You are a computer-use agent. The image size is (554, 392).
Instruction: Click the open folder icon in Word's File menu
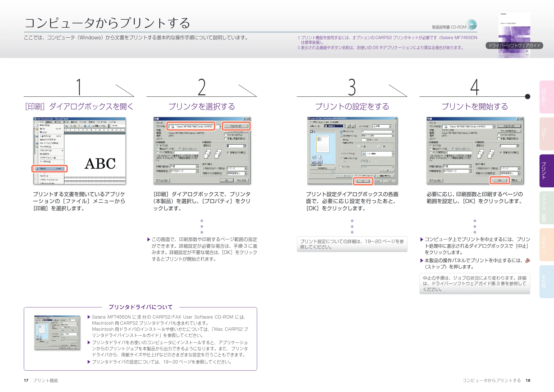tap(37, 129)
